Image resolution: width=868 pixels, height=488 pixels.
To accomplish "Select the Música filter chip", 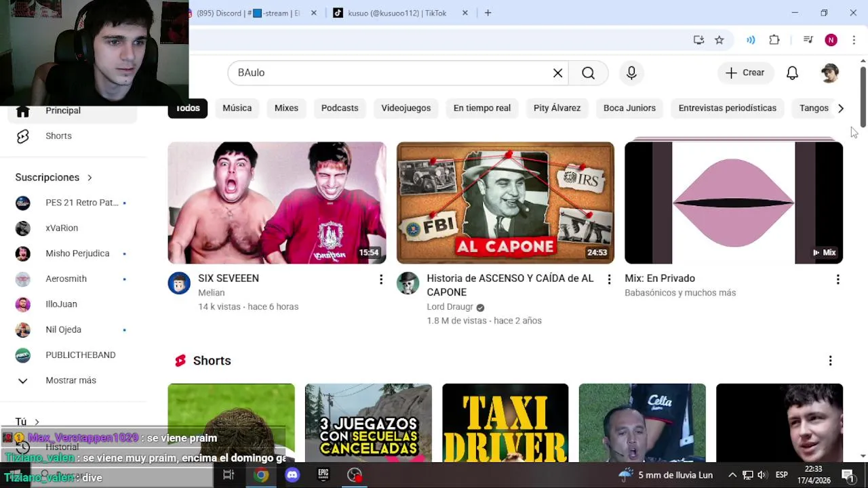I will pyautogui.click(x=237, y=108).
